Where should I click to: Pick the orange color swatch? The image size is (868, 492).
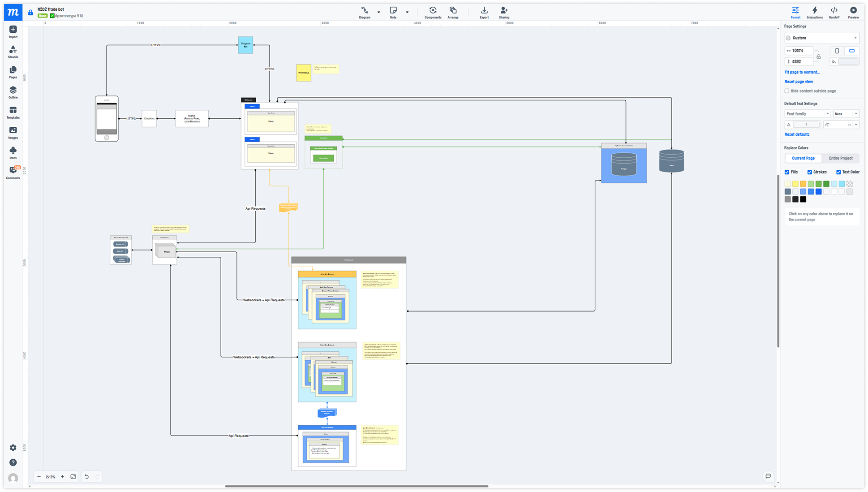803,184
